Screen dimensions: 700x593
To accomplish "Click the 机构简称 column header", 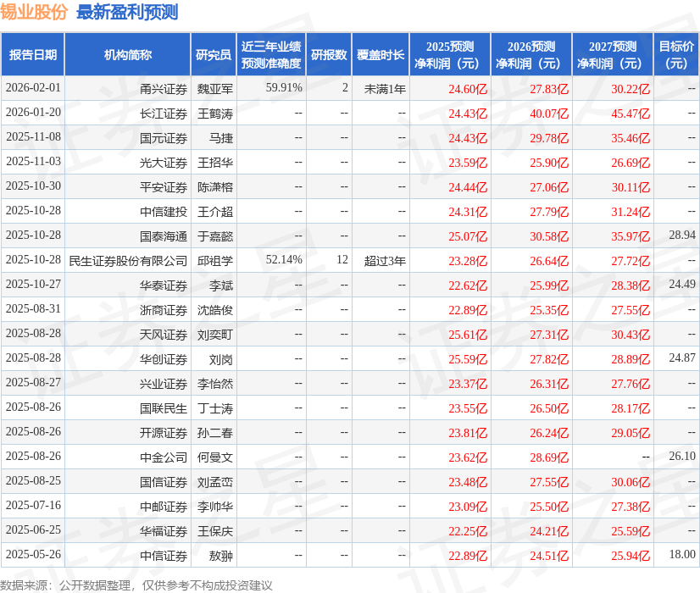I will click(128, 55).
